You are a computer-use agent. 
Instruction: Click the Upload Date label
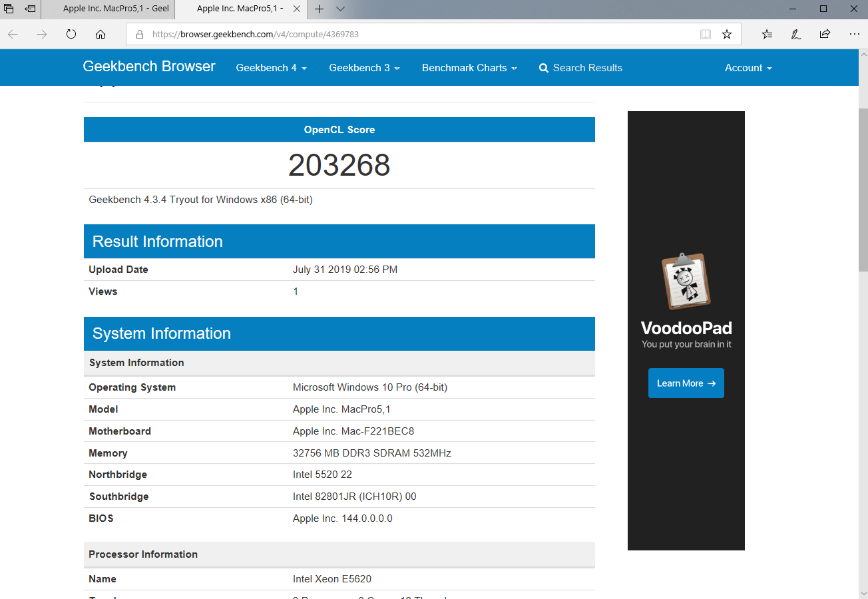pos(118,270)
